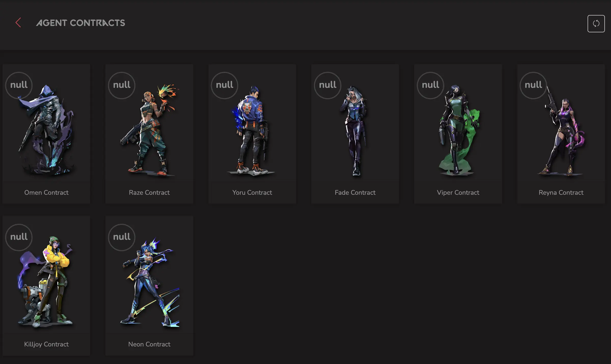Open the Raze Contract label

(x=149, y=192)
